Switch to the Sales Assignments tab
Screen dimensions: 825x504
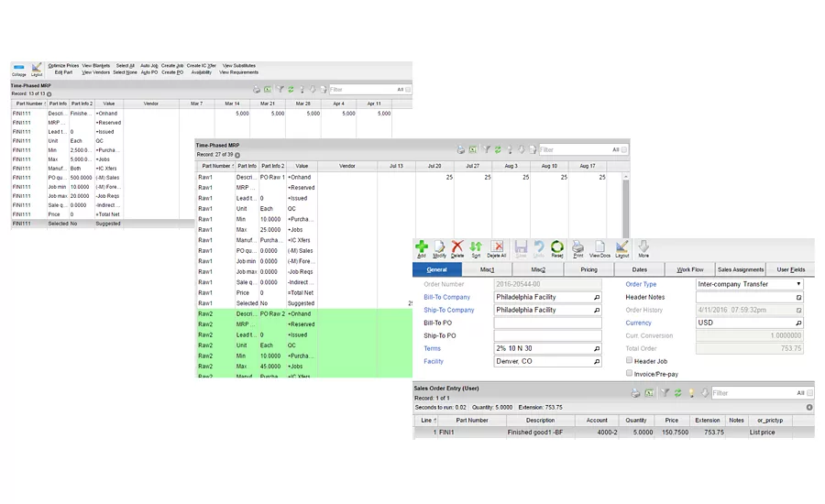coord(741,269)
